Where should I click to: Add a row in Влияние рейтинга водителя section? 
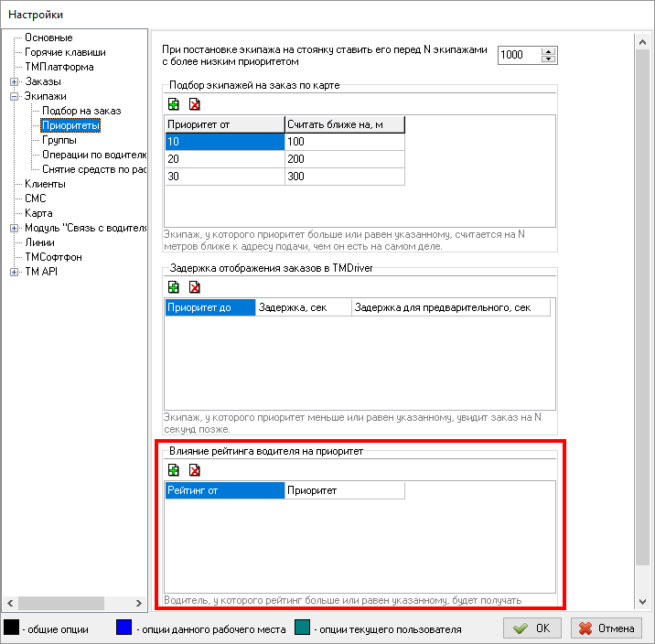pos(174,470)
